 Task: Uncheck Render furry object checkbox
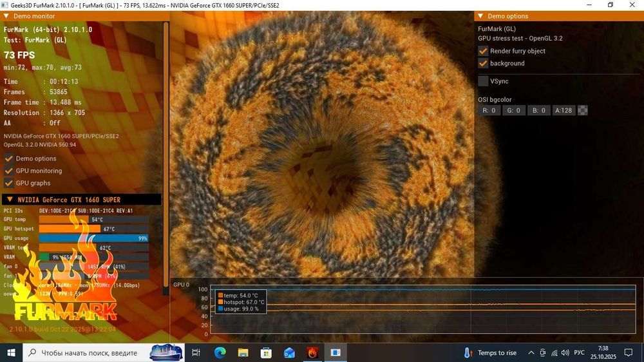click(483, 51)
